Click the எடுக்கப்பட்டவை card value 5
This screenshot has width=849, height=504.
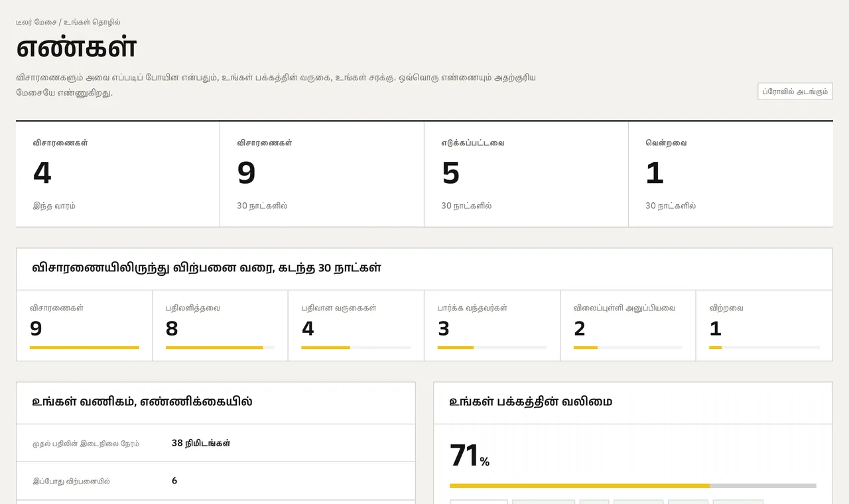tap(450, 173)
